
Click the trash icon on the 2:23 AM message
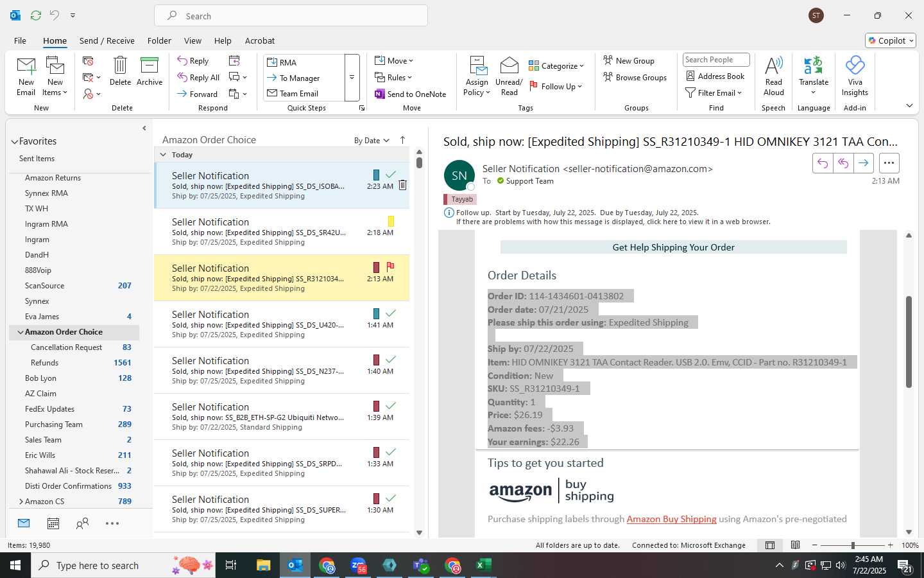402,185
